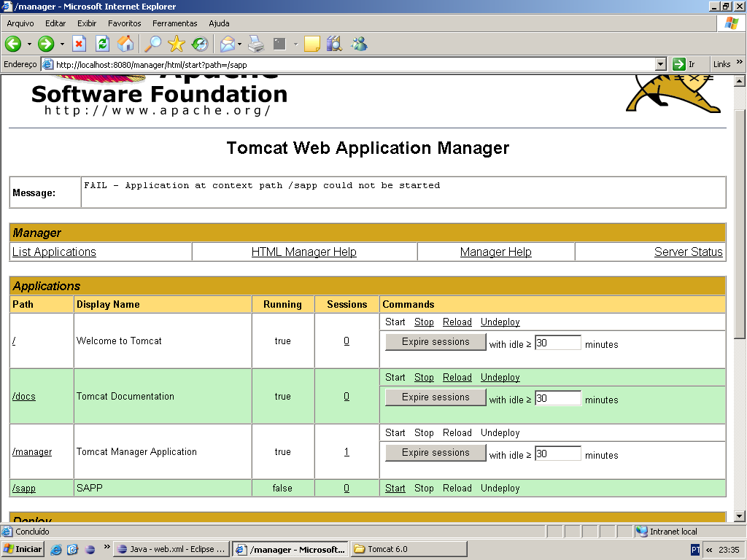
Task: Open Forward history dropdown arrow
Action: tap(62, 44)
